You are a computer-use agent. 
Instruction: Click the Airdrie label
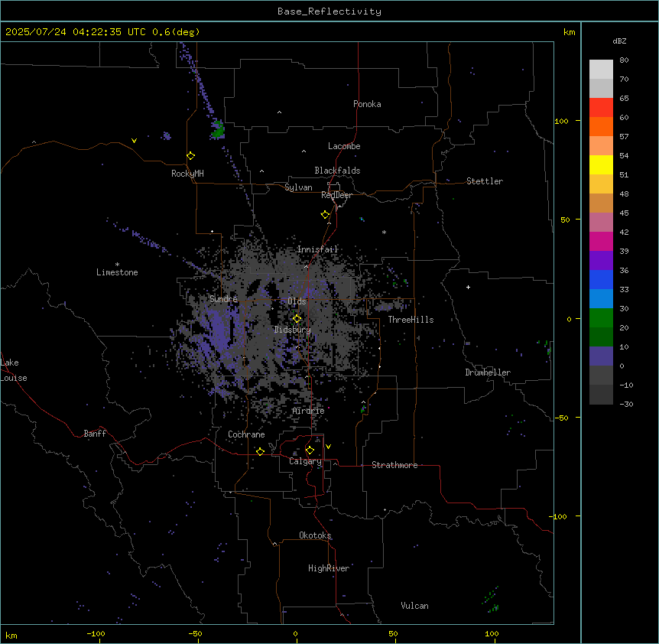tap(308, 411)
